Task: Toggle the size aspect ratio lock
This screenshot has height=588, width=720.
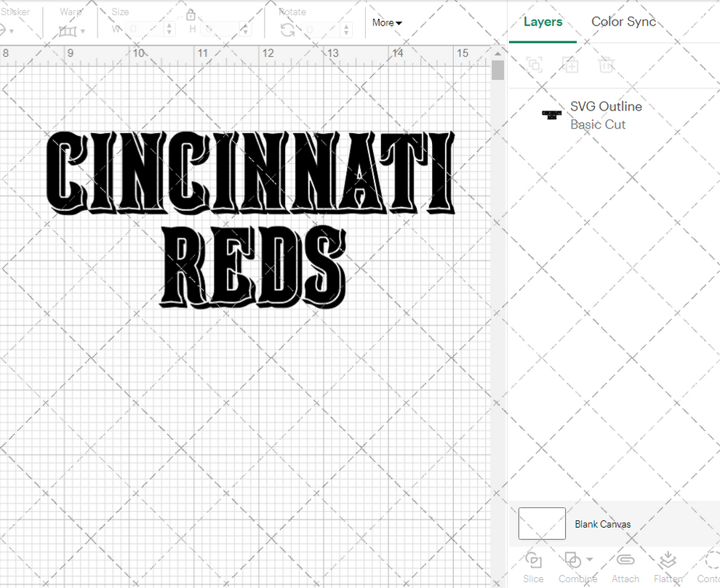Action: tap(191, 15)
